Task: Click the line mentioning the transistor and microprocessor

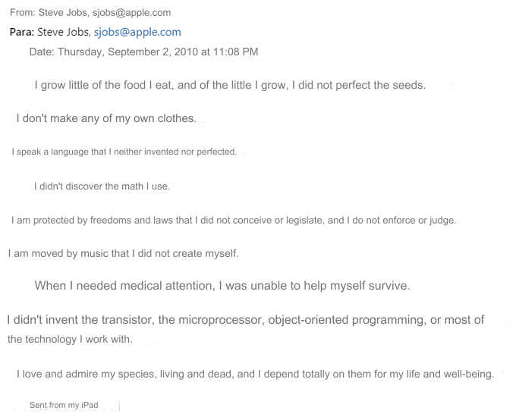Action: coord(245,320)
